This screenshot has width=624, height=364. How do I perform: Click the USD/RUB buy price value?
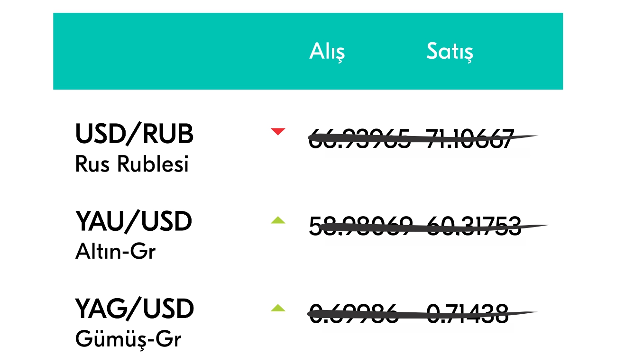click(359, 139)
